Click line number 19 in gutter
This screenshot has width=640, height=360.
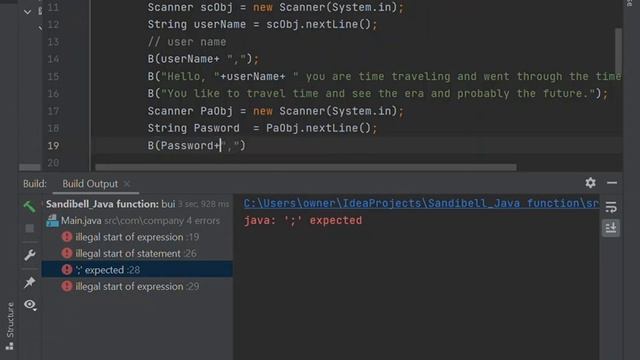tap(53, 146)
